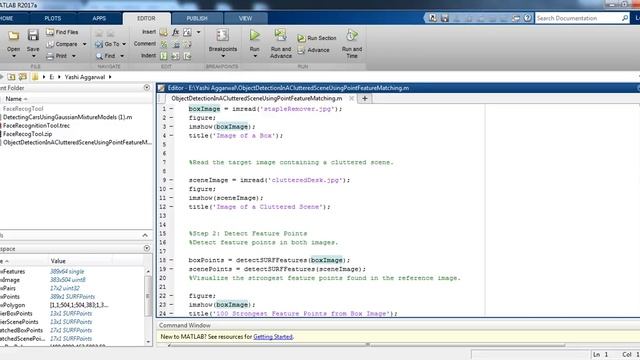Screen dimensions: 640x360
Task: Switch to the APPS tab
Action: coord(99,18)
